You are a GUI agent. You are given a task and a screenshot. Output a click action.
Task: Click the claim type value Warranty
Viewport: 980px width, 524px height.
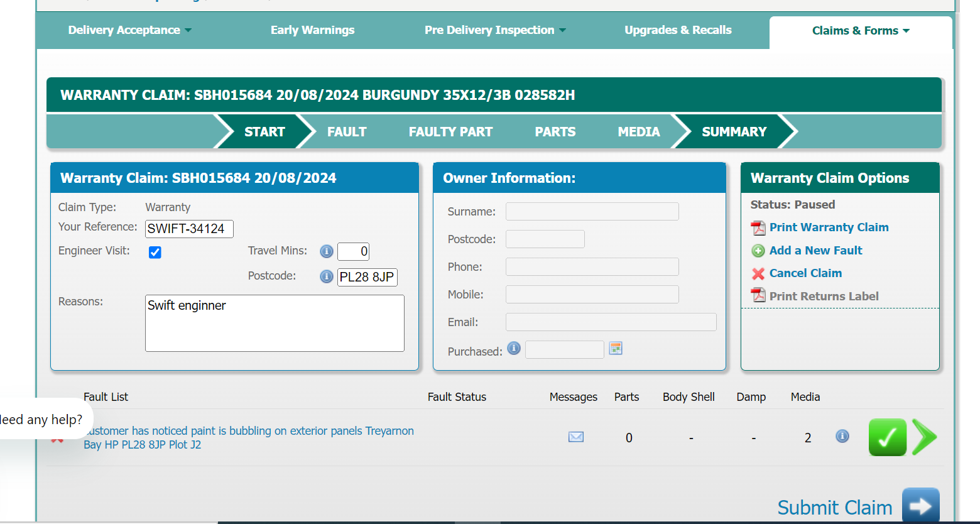(x=168, y=207)
